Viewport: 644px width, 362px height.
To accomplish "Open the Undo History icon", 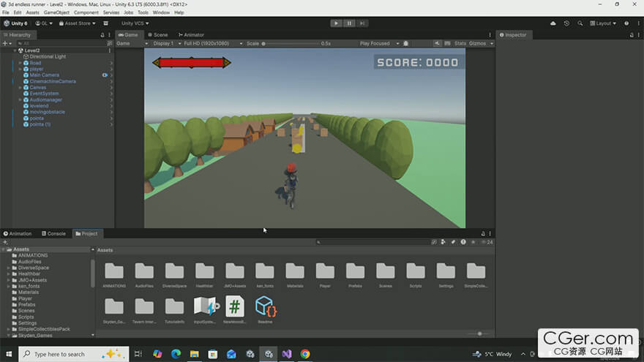I will [x=566, y=23].
